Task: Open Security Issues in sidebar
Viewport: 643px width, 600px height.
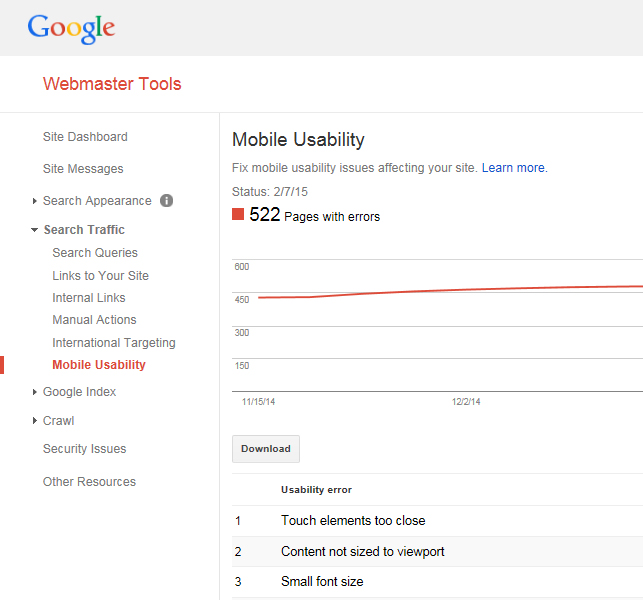Action: (x=84, y=449)
